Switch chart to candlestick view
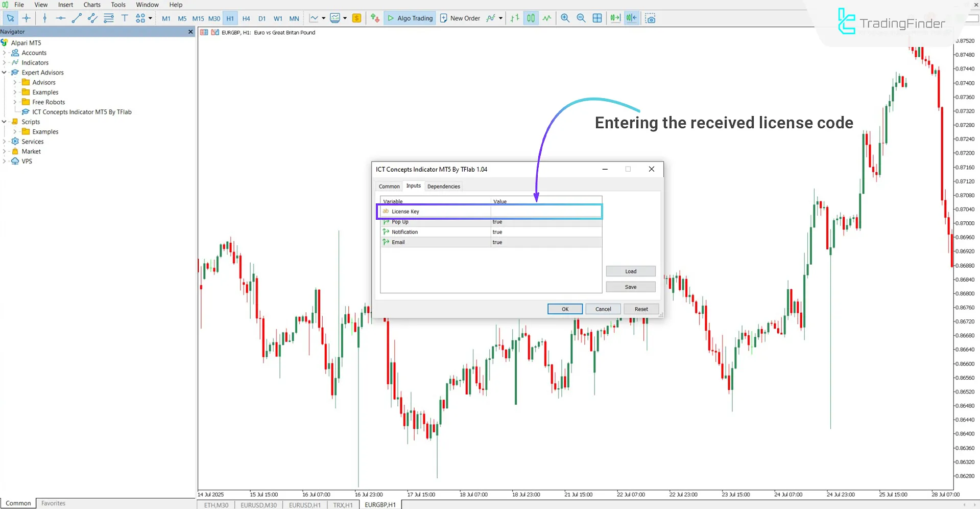980x509 pixels. pyautogui.click(x=530, y=18)
